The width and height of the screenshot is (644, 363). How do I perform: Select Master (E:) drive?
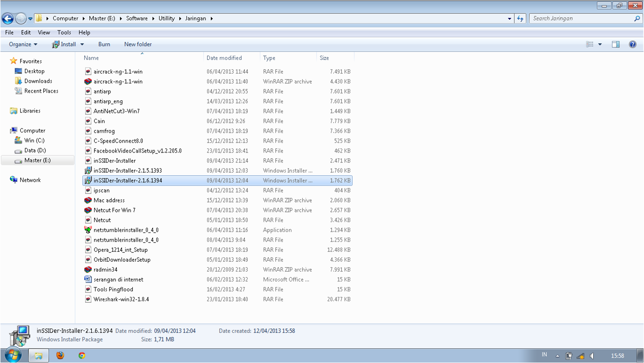coord(37,160)
